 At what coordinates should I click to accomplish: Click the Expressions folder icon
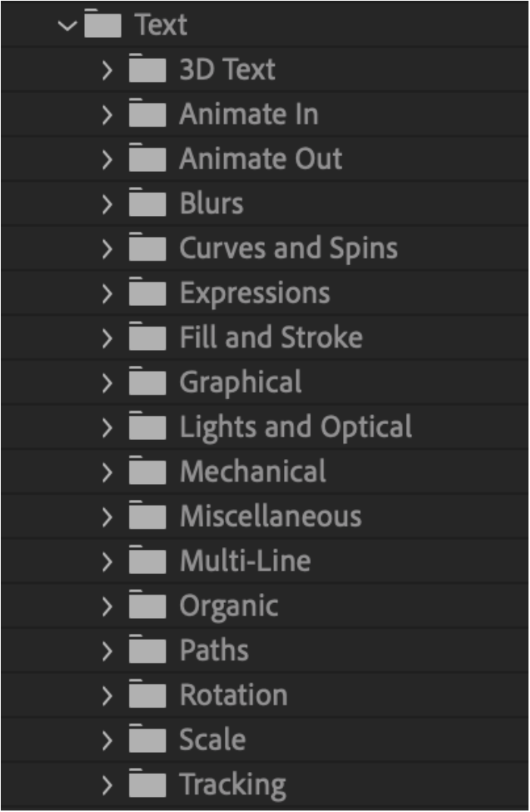[x=148, y=292]
